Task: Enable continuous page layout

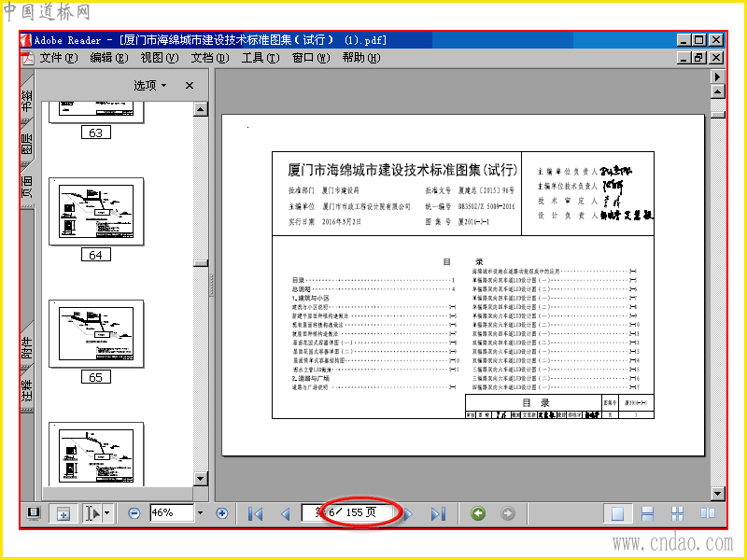Action: pyautogui.click(x=647, y=512)
